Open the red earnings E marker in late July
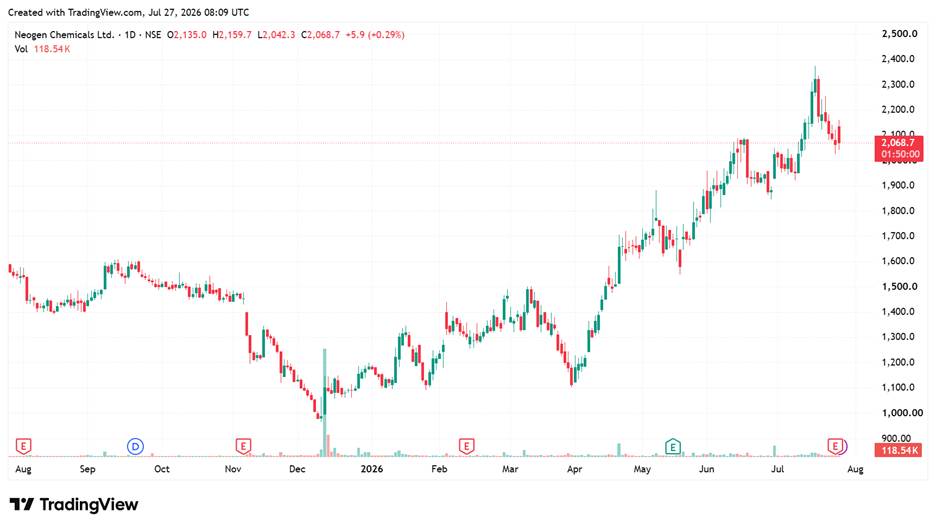This screenshot has width=936, height=529. pos(835,446)
